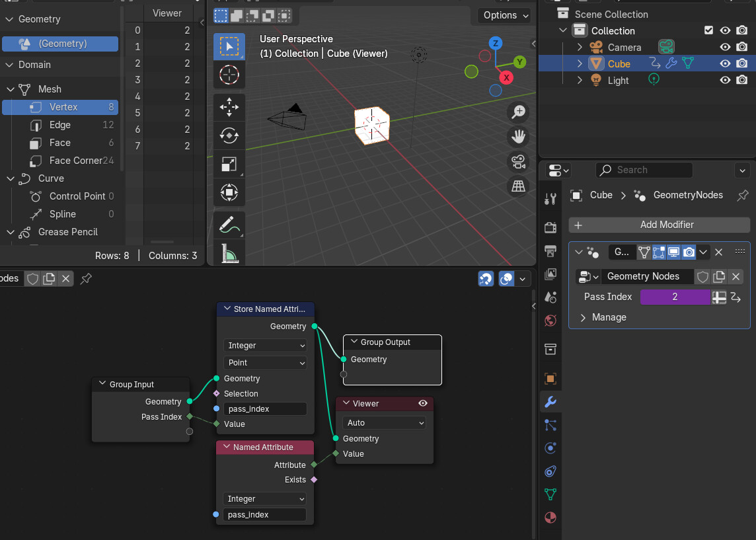Expand the Light item in outliner
Screen dimensions: 756x540
click(580, 80)
